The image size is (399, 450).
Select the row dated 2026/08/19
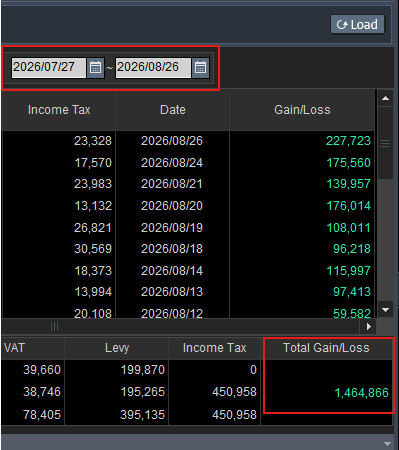(x=188, y=228)
